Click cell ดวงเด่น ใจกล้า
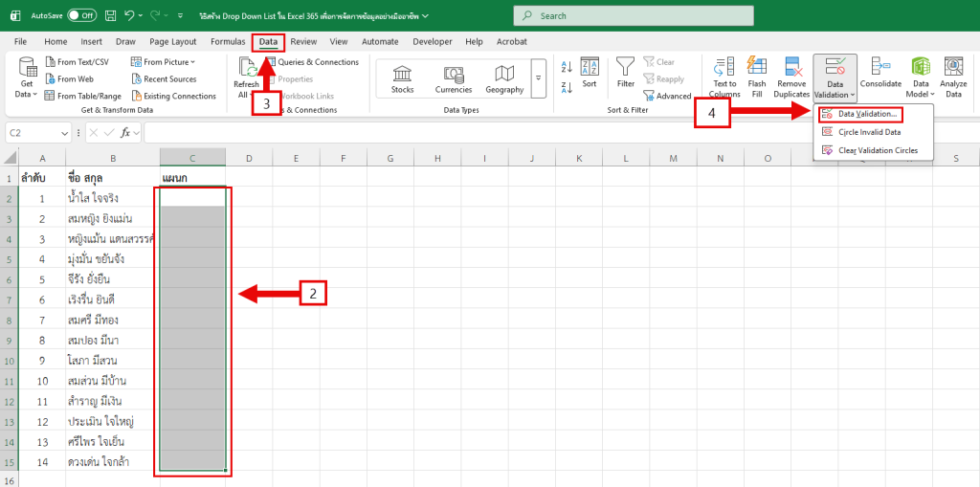 coord(113,462)
